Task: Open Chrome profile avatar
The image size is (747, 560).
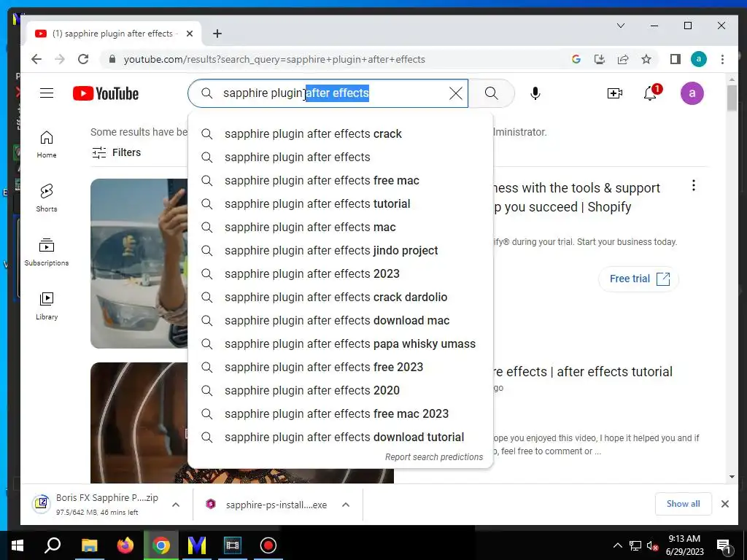Action: click(698, 59)
